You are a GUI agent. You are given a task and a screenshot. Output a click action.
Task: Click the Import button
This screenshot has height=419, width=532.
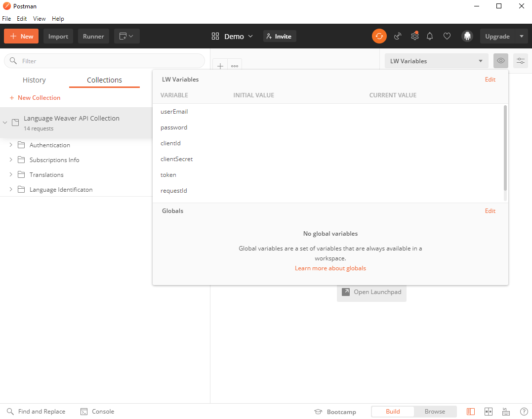pos(58,36)
